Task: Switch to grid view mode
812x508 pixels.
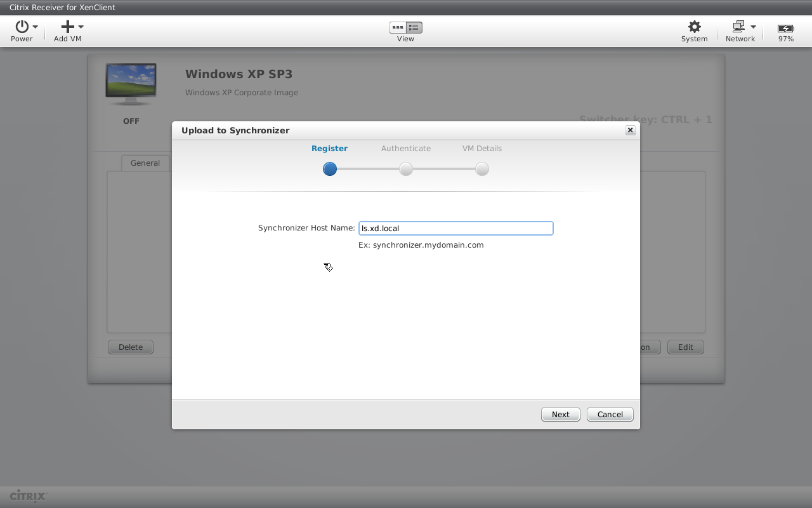Action: 398,27
